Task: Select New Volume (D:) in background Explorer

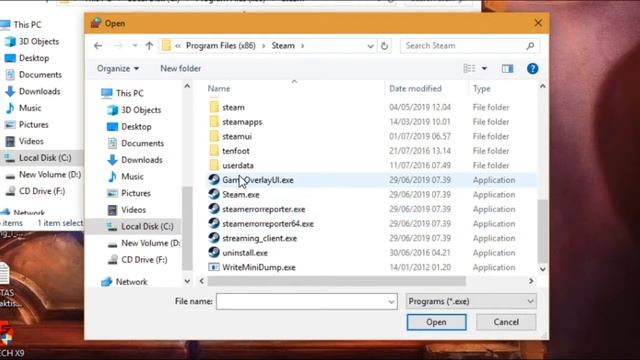Action: (x=50, y=175)
